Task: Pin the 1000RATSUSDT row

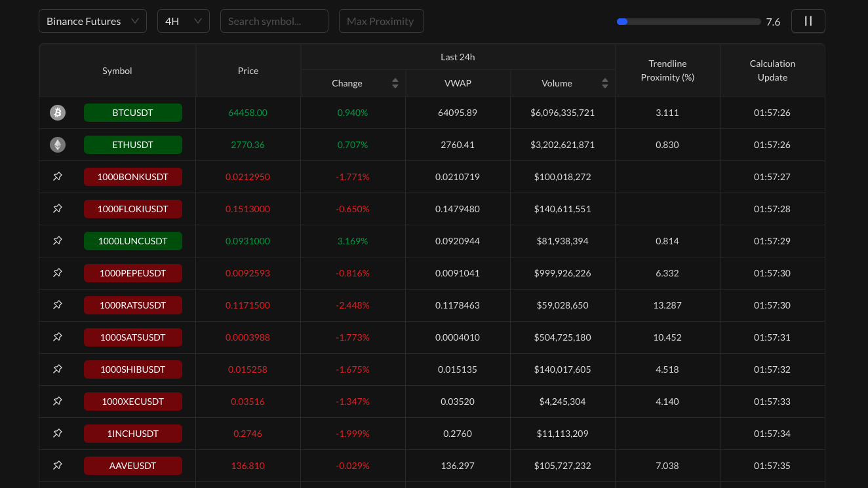Action: (58, 305)
